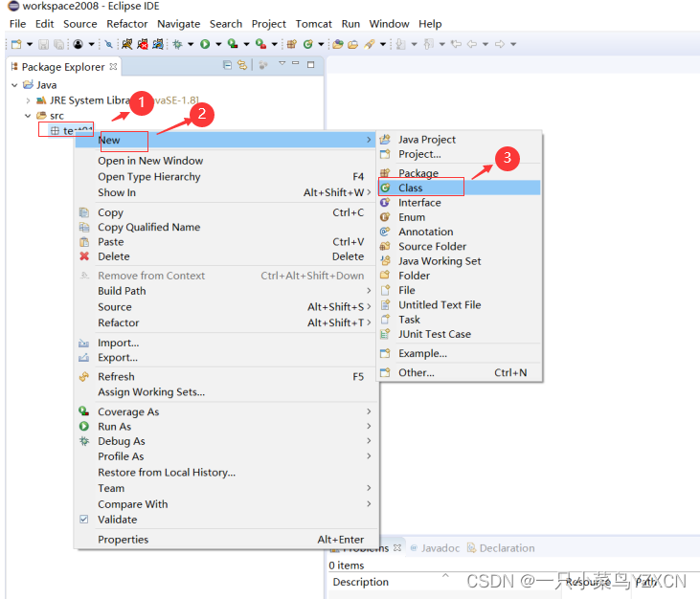This screenshot has height=599, width=700.
Task: Choose JUnit Test Case from submenu
Action: coord(460,334)
